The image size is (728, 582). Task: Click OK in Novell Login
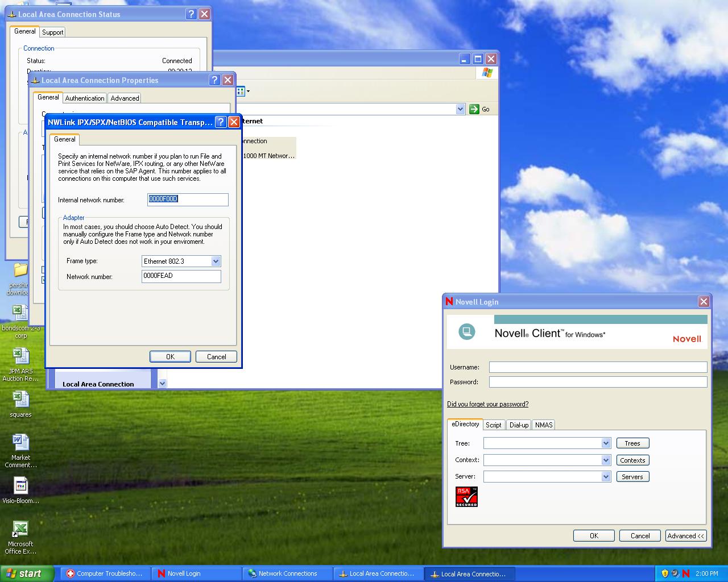(594, 536)
